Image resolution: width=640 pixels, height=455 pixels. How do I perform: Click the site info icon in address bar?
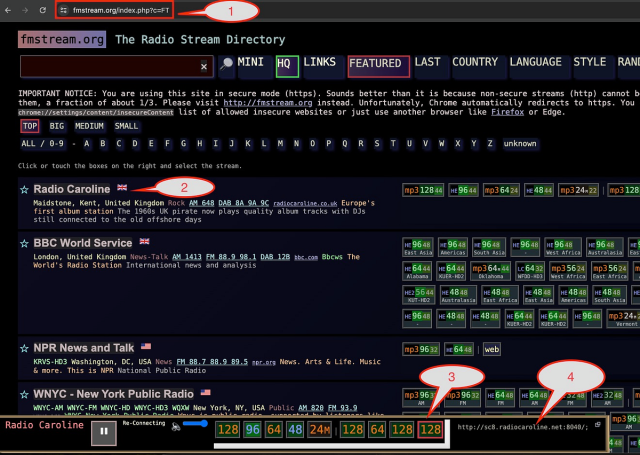point(63,9)
